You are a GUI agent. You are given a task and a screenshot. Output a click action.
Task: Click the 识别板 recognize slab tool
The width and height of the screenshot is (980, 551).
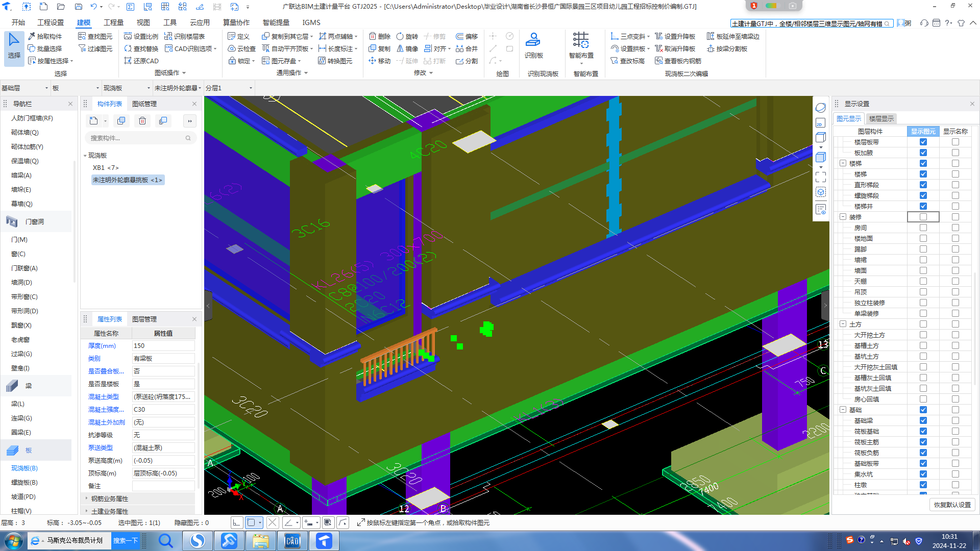pos(533,46)
